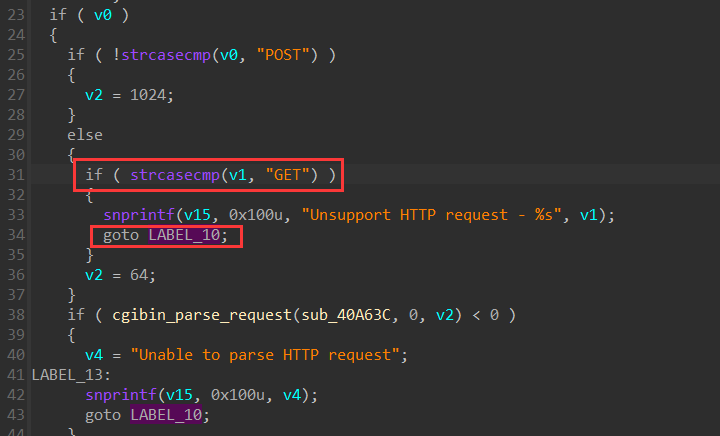Select the LABEL_13: label on line 41
This screenshot has width=720, height=436.
coord(71,375)
